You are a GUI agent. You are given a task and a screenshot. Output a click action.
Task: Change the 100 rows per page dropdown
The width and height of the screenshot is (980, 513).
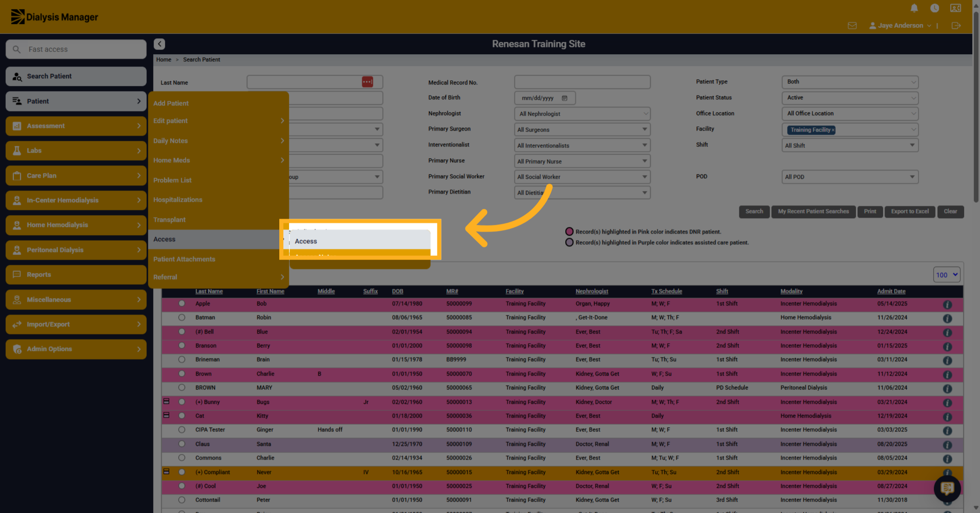click(x=947, y=275)
